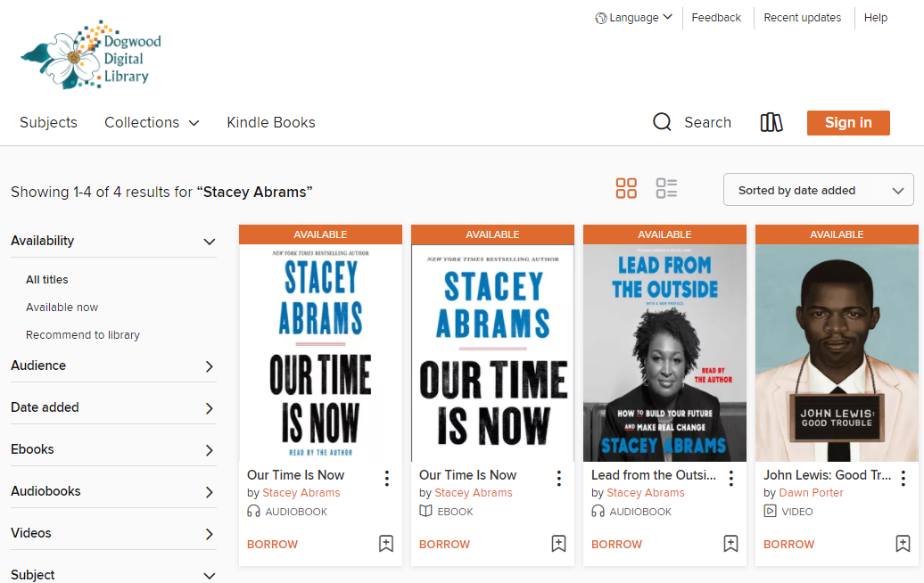Add Our Time Is Now ebook to wish list
Image resolution: width=924 pixels, height=583 pixels.
[x=558, y=544]
